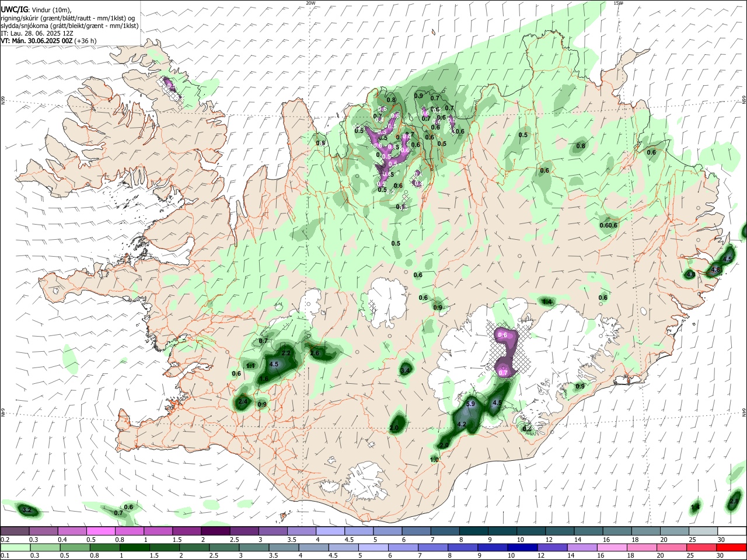Click the '20W' longitude label
The height and width of the screenshot is (560, 747).
[310, 3]
